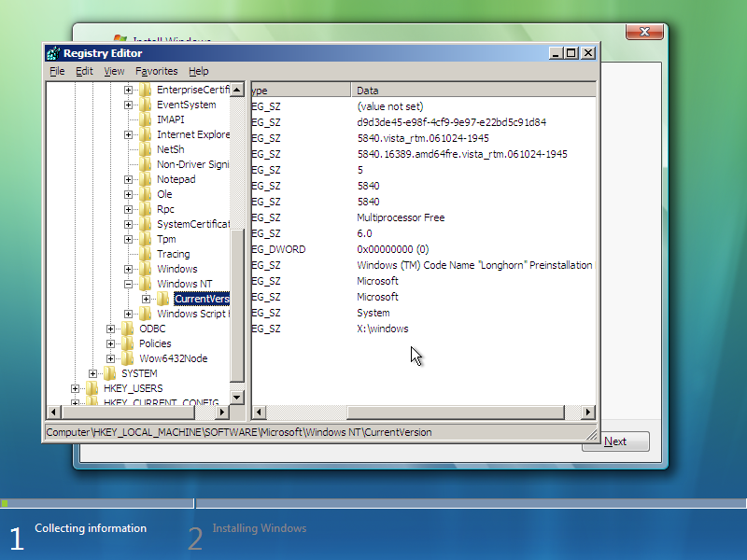Click the Tracing key folder icon

click(145, 254)
